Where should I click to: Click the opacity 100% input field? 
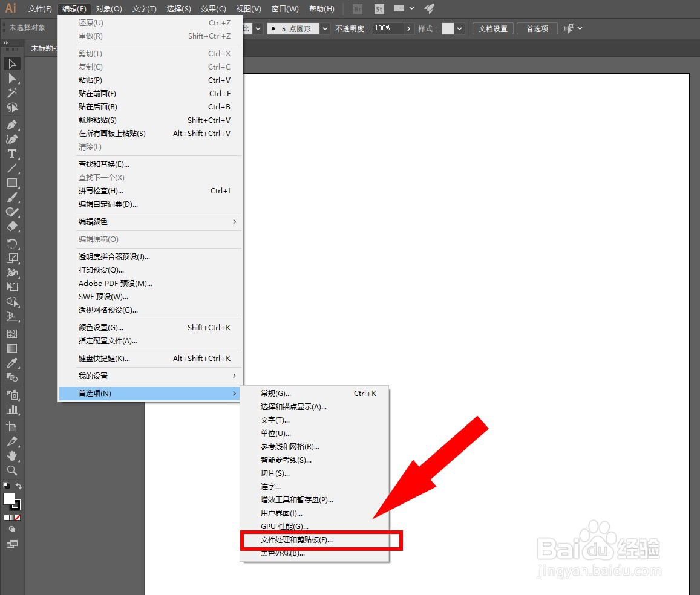point(388,28)
